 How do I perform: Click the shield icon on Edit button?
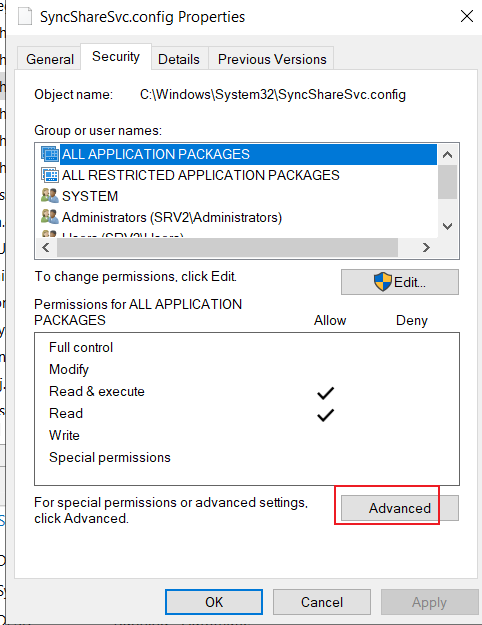[x=383, y=282]
